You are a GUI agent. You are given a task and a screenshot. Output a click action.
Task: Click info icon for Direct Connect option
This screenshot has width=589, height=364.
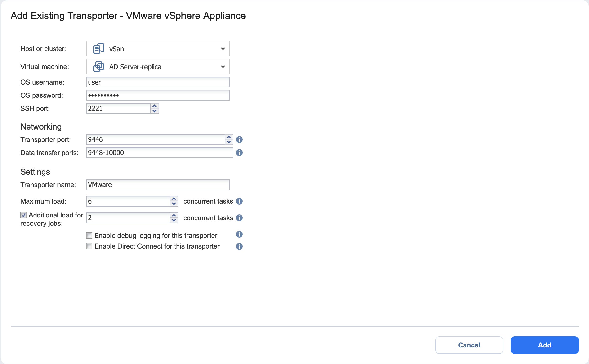[x=239, y=246]
